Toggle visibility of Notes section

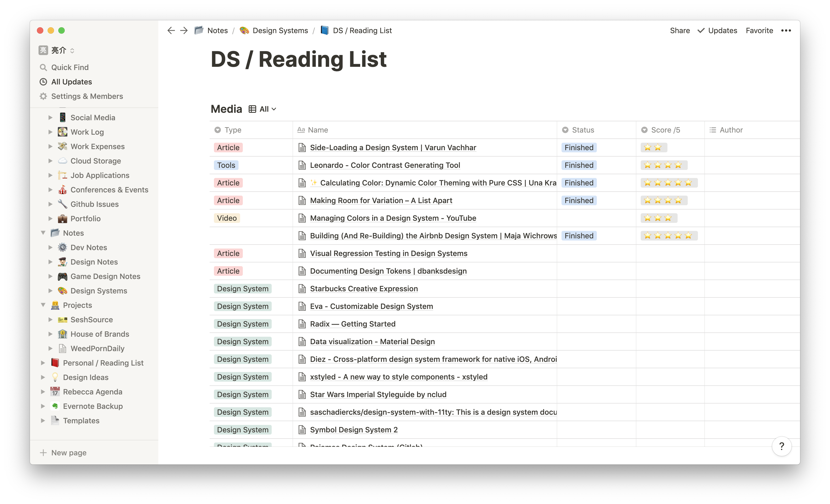pyautogui.click(x=43, y=233)
